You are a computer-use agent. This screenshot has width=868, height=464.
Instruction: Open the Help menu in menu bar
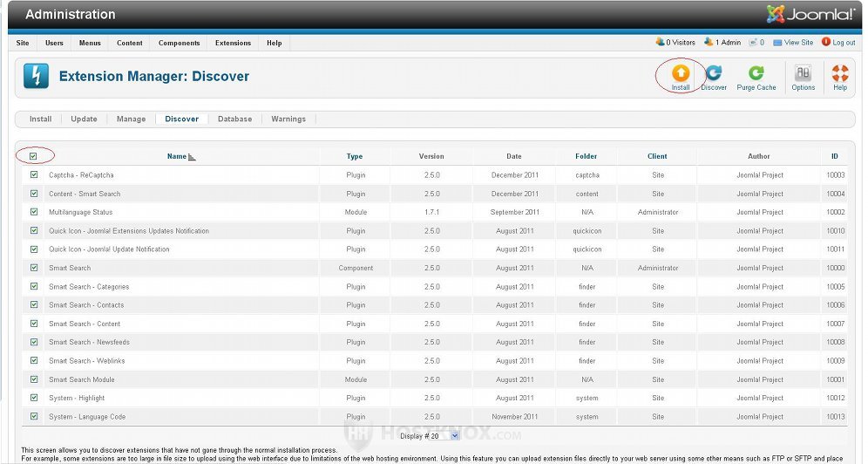click(274, 43)
